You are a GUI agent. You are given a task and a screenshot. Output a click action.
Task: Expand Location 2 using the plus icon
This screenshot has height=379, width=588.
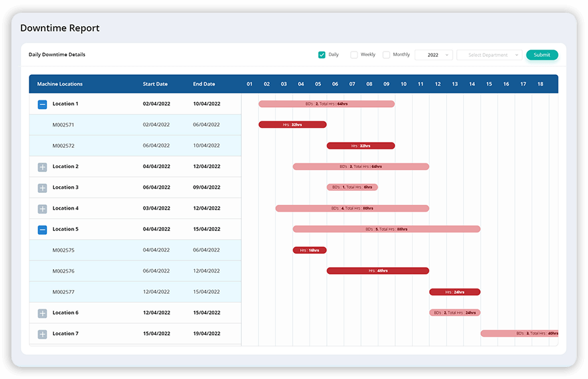pos(42,167)
